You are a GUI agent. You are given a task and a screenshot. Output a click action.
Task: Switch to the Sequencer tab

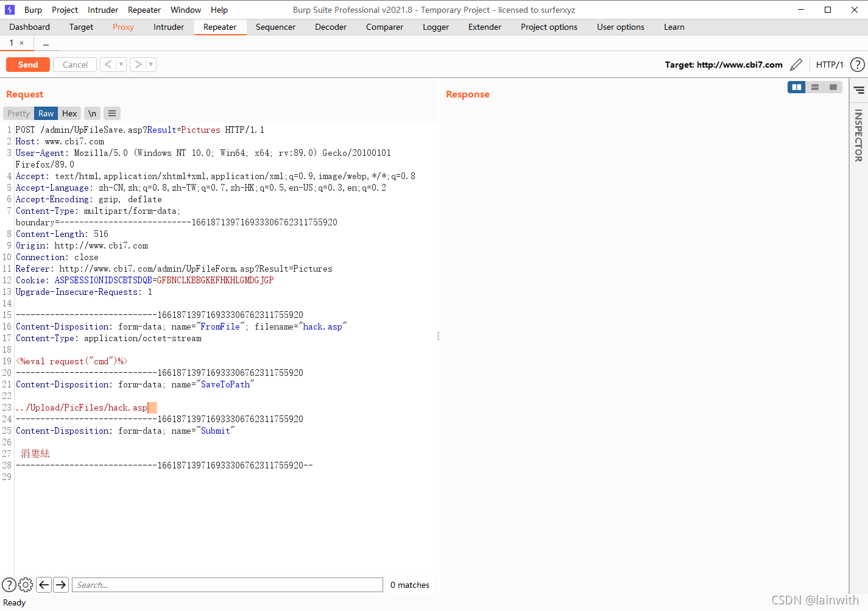tap(275, 27)
